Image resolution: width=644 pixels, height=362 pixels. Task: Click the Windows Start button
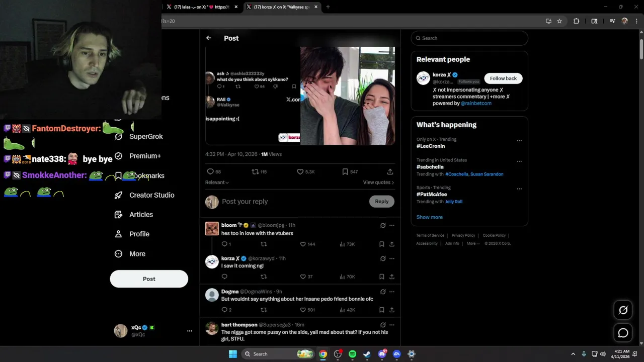click(x=233, y=354)
